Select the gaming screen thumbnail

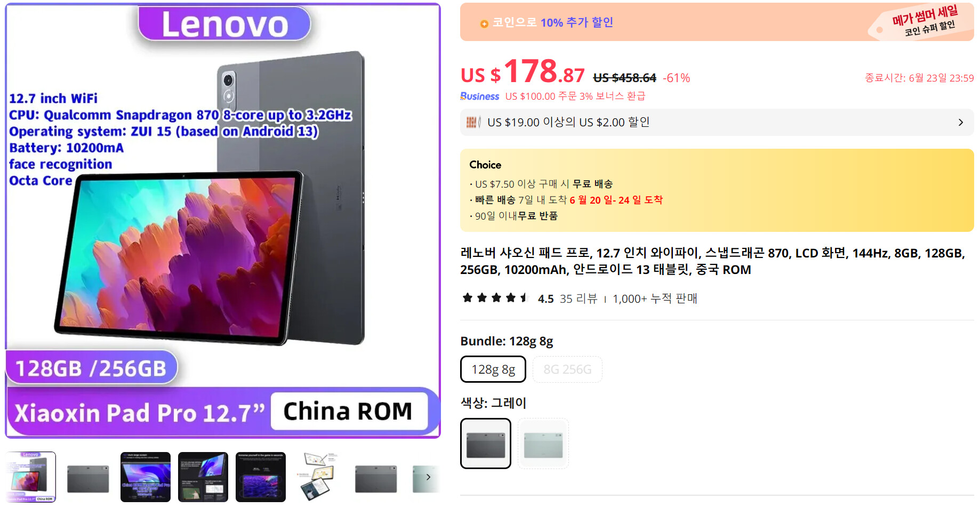(261, 477)
